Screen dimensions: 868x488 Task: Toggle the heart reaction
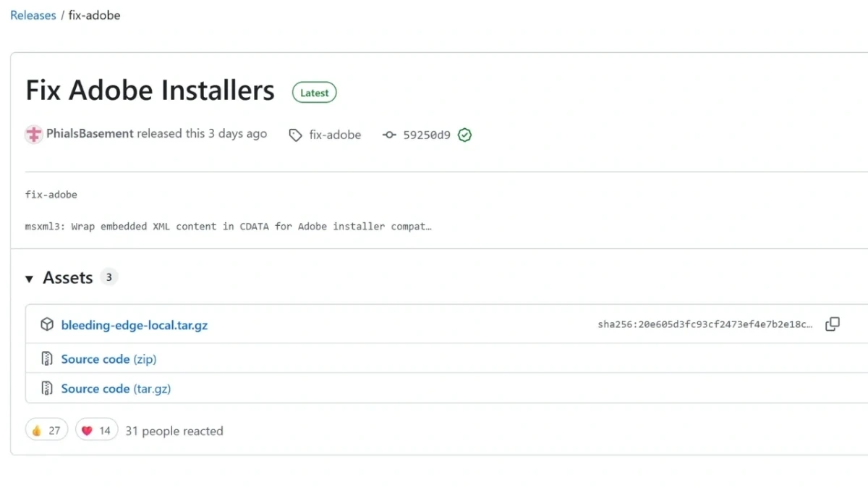(96, 431)
